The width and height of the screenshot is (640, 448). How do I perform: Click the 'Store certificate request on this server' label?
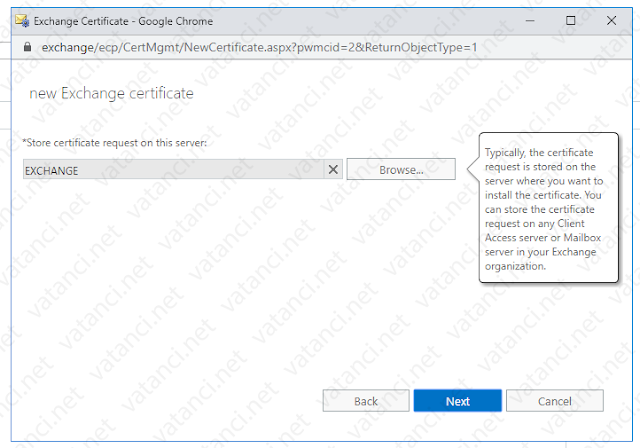[x=115, y=143]
